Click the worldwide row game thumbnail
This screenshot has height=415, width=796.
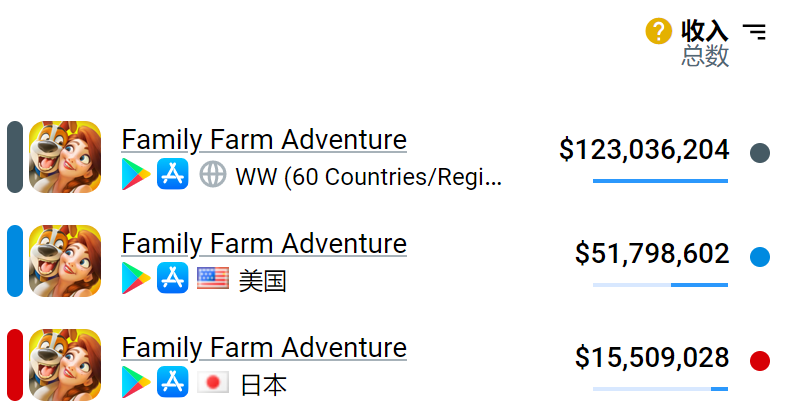pos(65,157)
